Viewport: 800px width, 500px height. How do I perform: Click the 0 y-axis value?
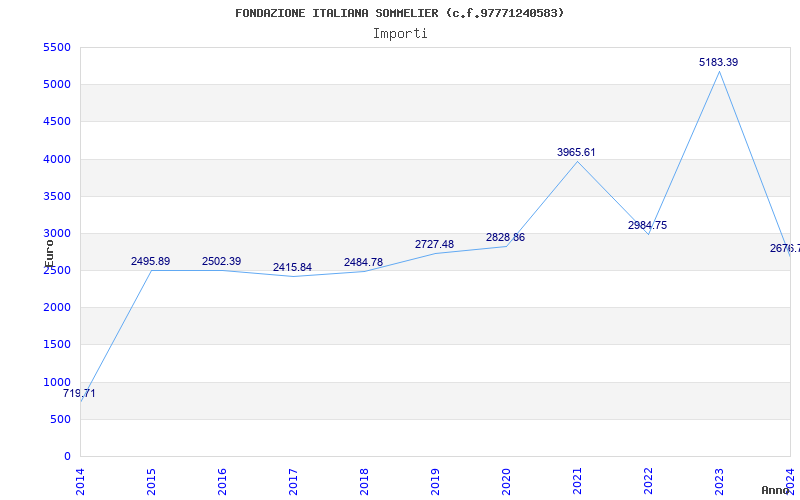click(x=67, y=457)
